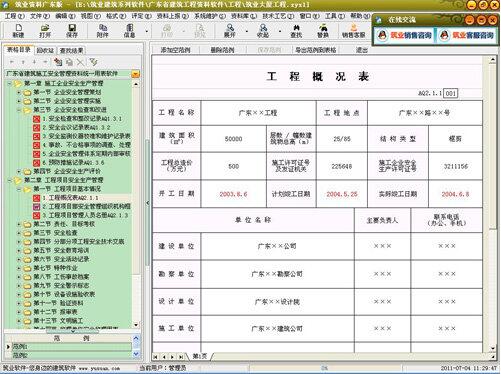Image resolution: width=501 pixels, height=374 pixels.
Task: Click the 筑业客服咨询 QQ penguin icon
Action: [444, 35]
